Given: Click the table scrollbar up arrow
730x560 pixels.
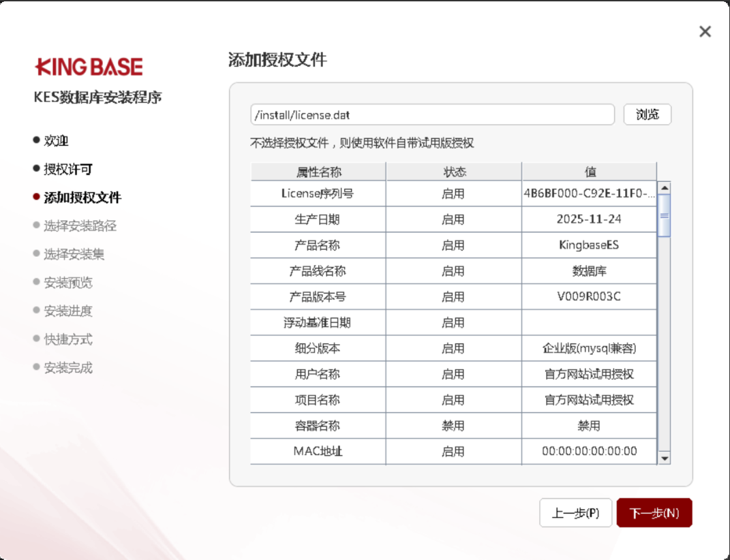Looking at the screenshot, I should click(x=665, y=188).
